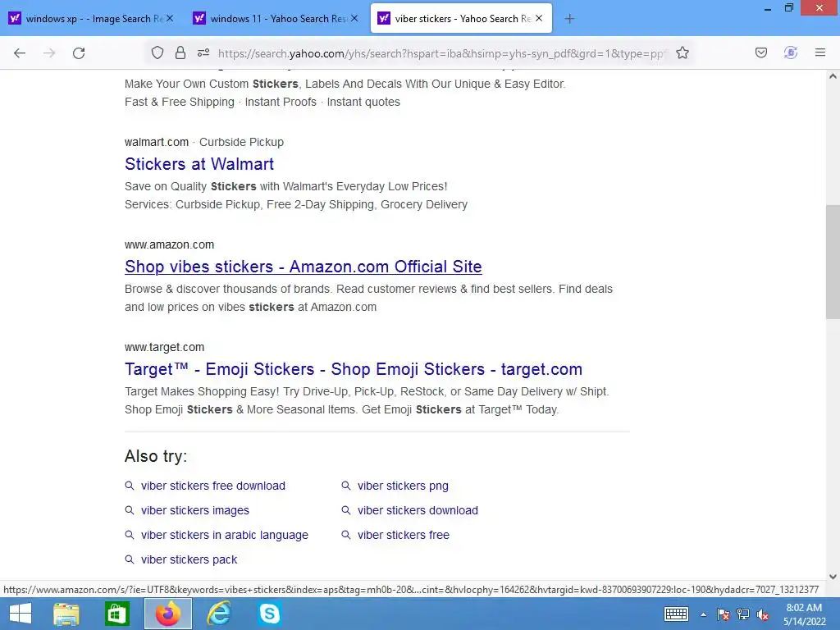Search viber stickers images suggestion
The width and height of the screenshot is (840, 630).
(x=195, y=510)
